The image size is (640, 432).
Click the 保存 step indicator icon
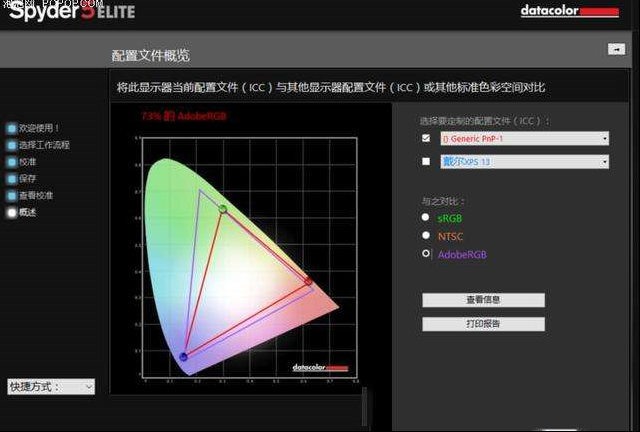(11, 179)
